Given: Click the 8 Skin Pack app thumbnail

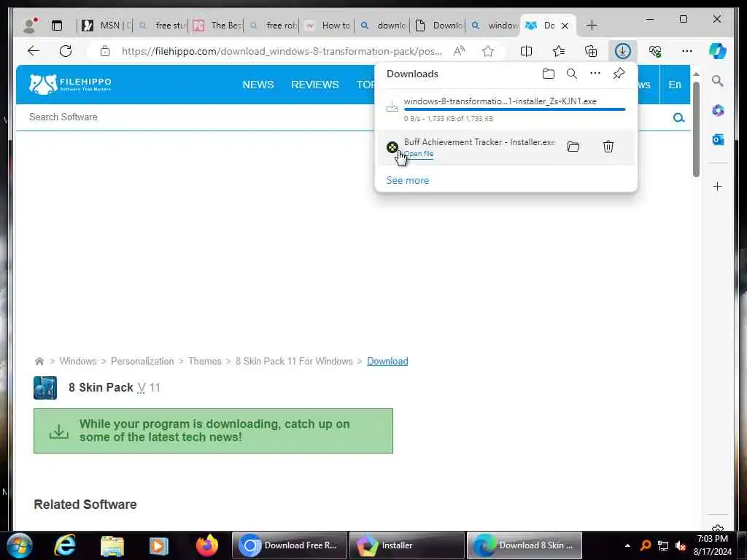Looking at the screenshot, I should coord(45,388).
